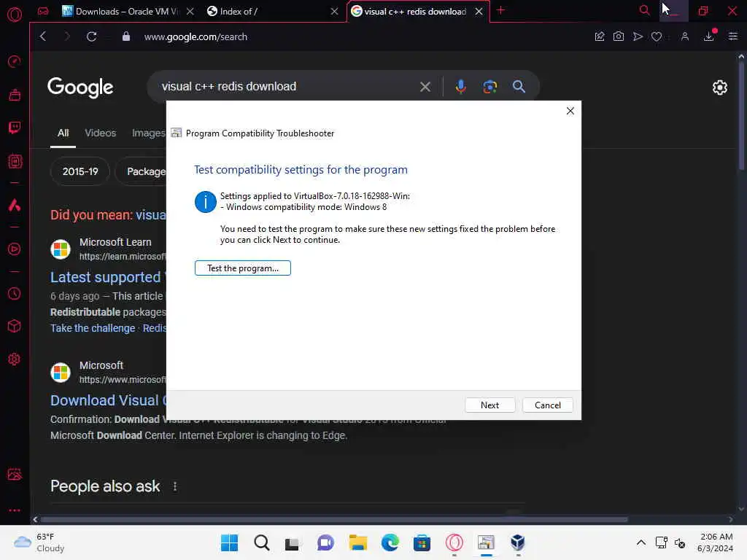
Task: Open the clock showing 2:06 AM
Action: click(x=715, y=542)
